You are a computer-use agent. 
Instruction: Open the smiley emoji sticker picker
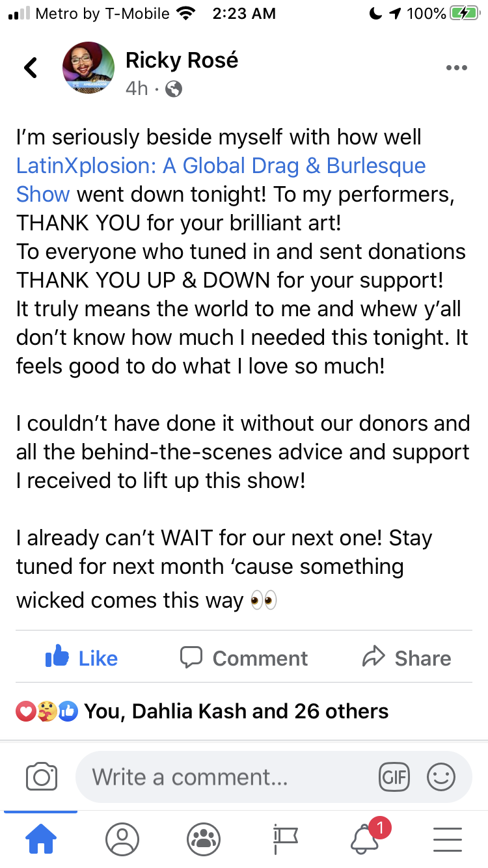(441, 777)
